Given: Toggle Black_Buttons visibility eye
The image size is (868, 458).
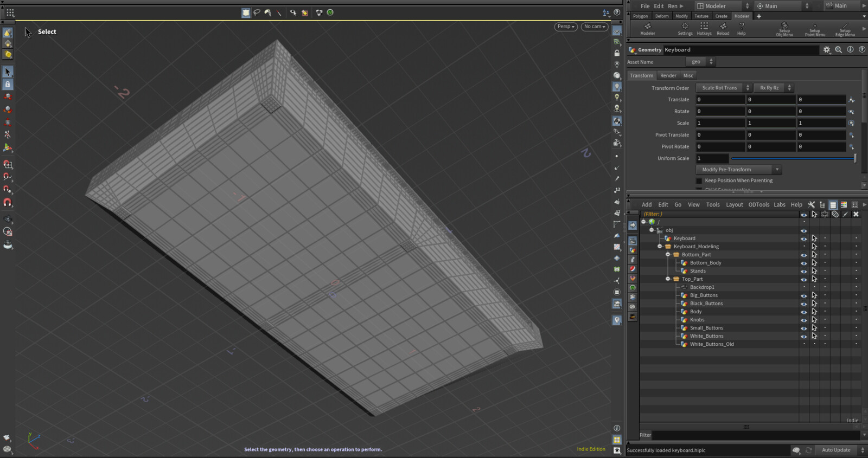Looking at the screenshot, I should 804,304.
